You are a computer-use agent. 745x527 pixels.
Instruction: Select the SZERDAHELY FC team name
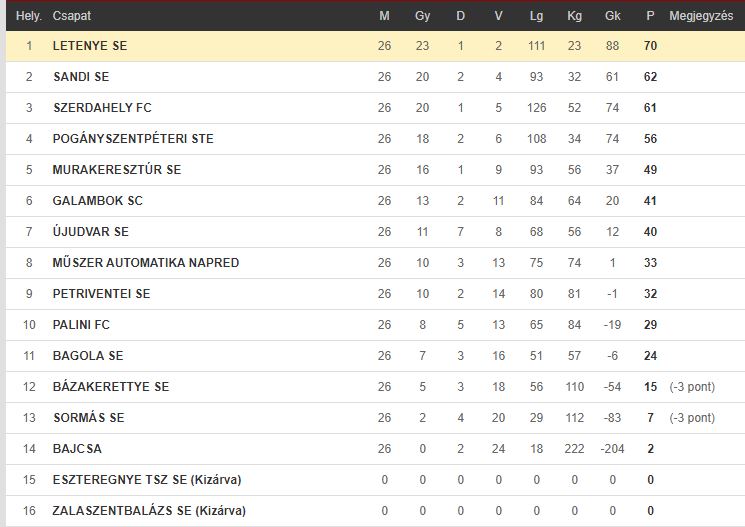pyautogui.click(x=102, y=108)
